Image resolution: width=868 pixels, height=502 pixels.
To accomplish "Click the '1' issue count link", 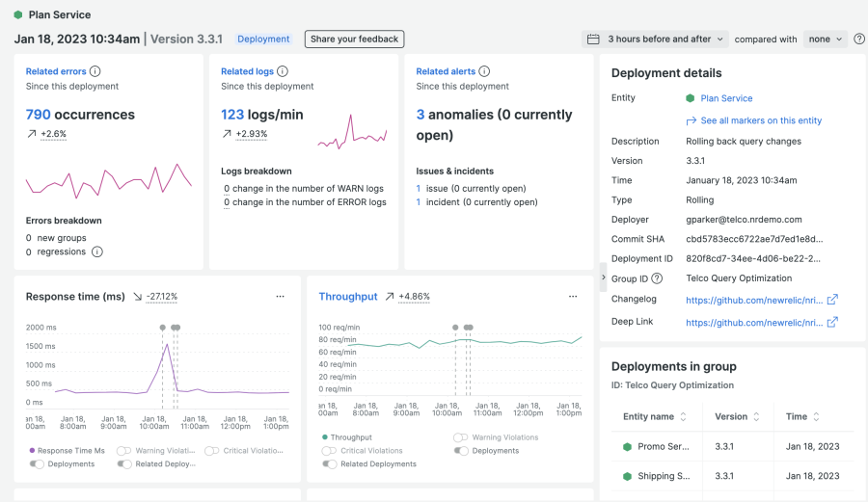I will click(419, 189).
